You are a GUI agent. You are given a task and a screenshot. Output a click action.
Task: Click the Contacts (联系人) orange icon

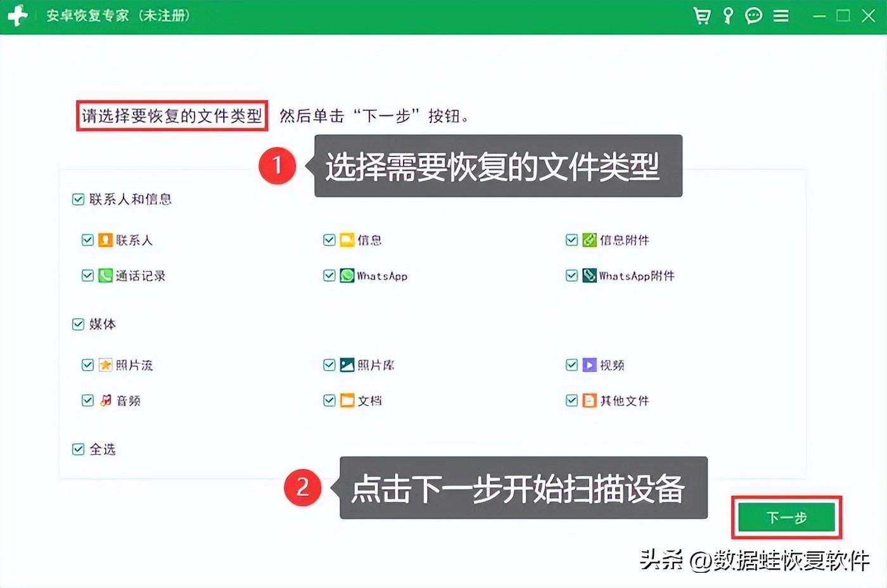(x=105, y=240)
